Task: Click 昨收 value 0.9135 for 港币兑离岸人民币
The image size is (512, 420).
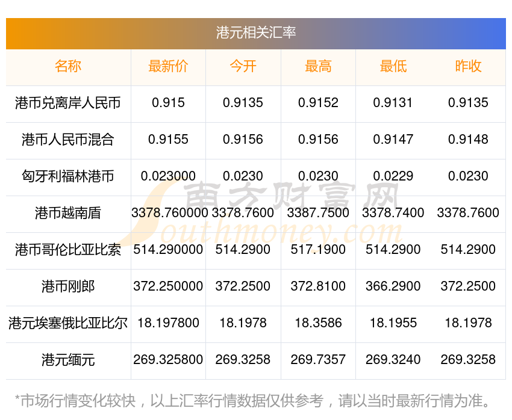Action: [468, 103]
